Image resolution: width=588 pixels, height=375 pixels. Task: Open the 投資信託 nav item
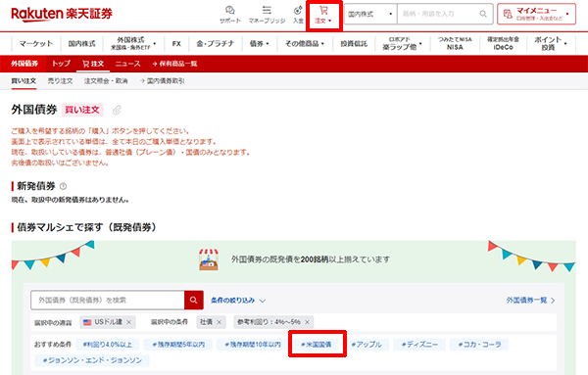[354, 43]
